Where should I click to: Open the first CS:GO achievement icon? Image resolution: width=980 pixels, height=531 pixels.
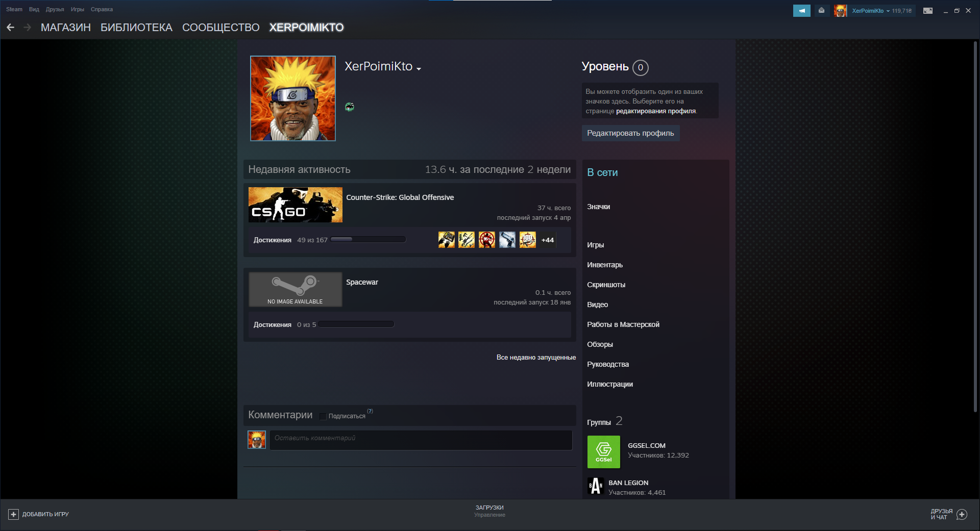tap(446, 240)
